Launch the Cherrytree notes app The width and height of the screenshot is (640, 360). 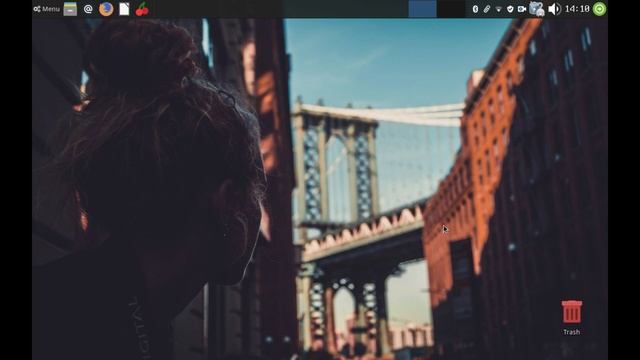[142, 9]
